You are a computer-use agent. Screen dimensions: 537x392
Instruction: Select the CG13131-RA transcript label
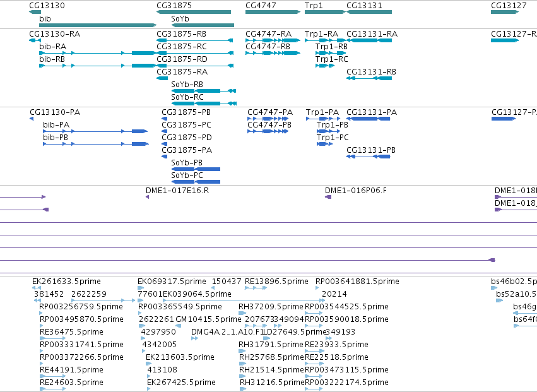pos(372,34)
